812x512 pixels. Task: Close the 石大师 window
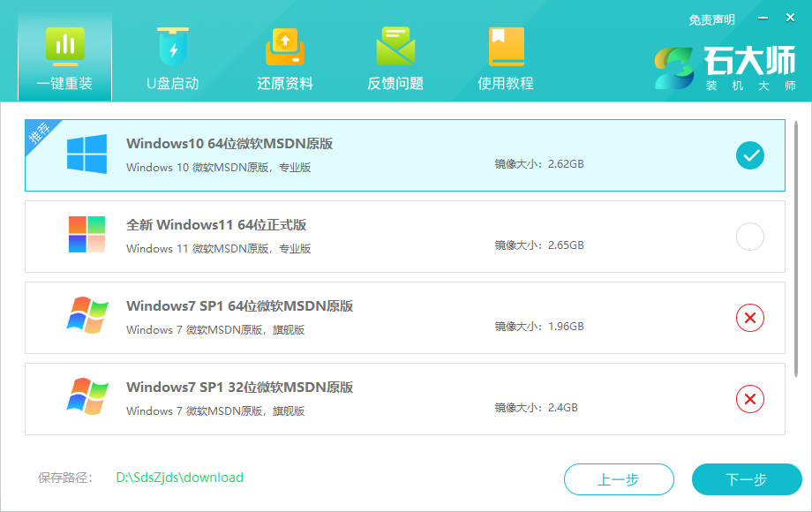(790, 18)
